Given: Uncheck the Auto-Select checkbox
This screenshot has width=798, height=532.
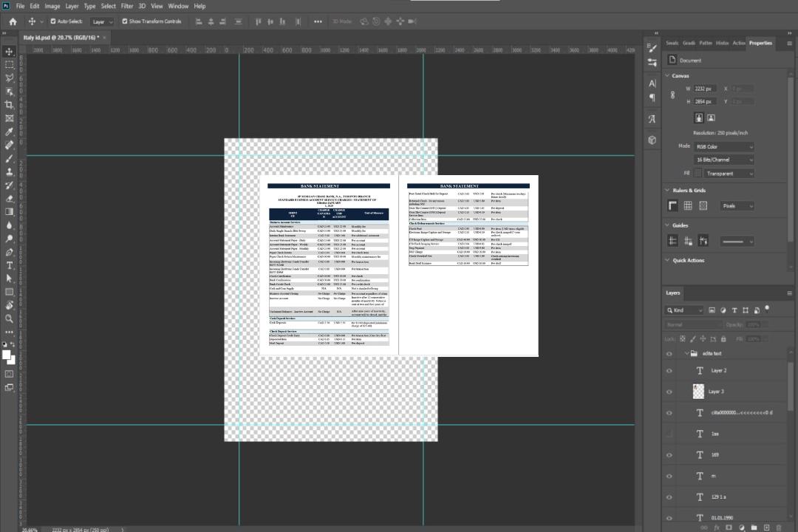Looking at the screenshot, I should pyautogui.click(x=53, y=21).
